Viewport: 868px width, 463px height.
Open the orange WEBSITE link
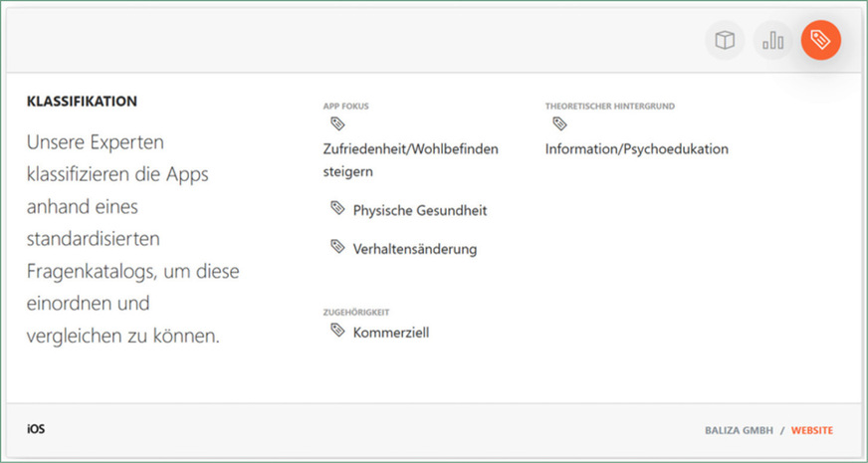(x=812, y=431)
